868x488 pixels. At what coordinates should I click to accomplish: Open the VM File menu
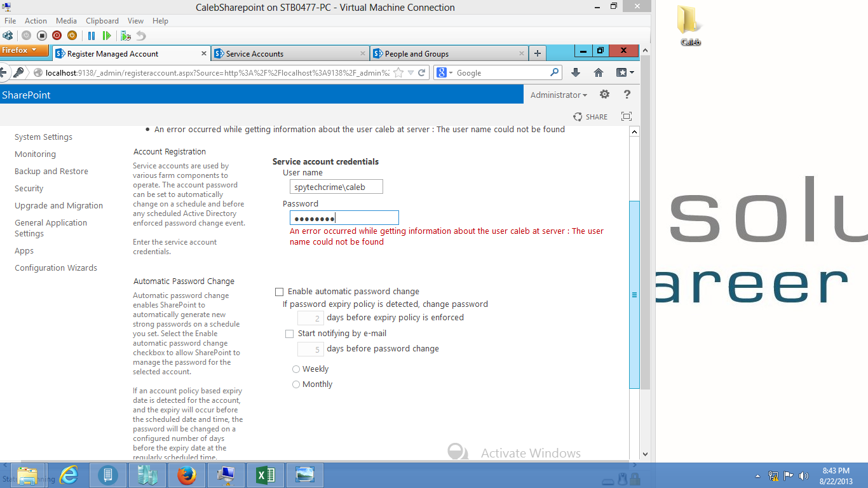(x=10, y=21)
